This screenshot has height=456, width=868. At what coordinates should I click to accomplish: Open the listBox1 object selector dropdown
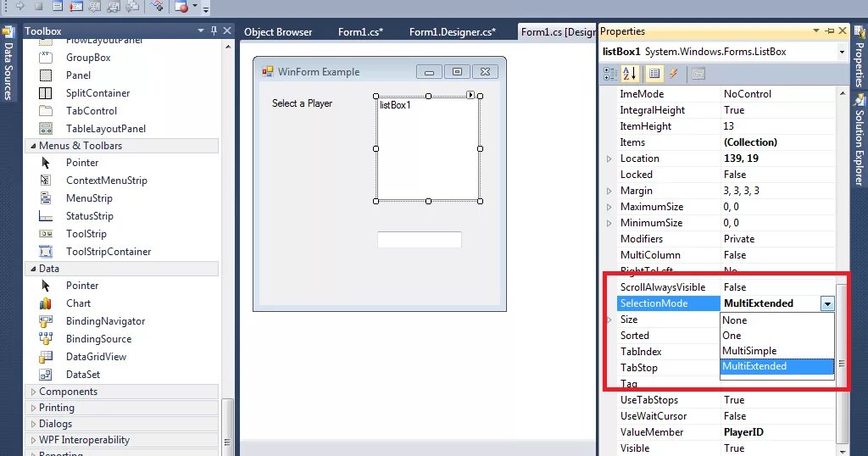click(x=842, y=52)
